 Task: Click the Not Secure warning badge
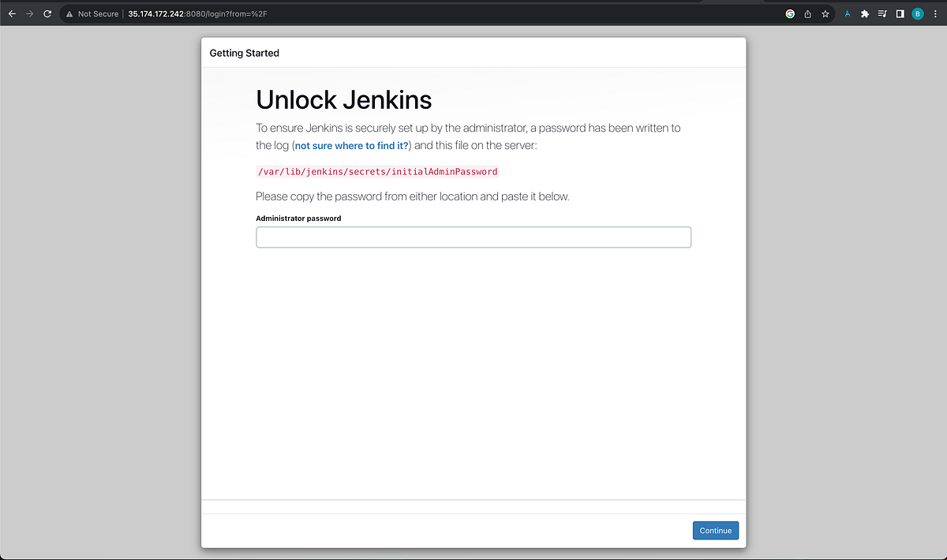[94, 13]
